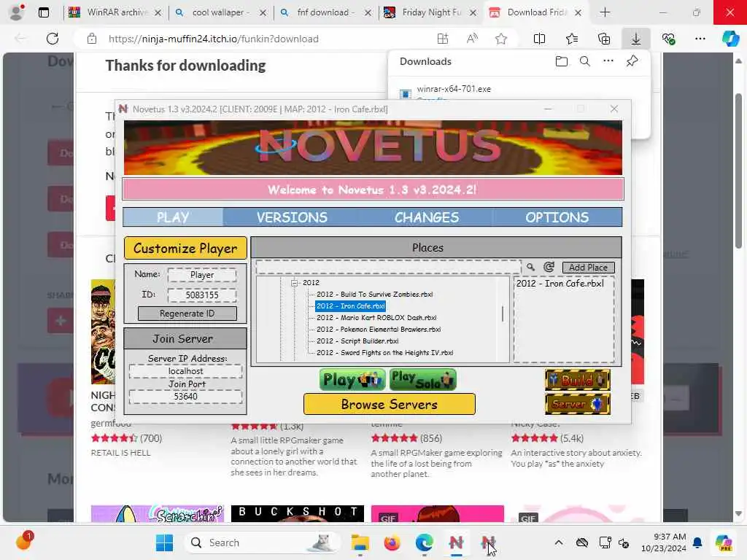Switch to cool wallaper search tab

point(221,12)
